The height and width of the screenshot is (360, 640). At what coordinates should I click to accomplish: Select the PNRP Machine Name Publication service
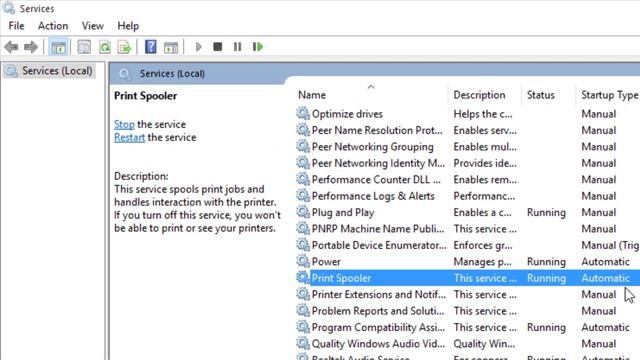click(378, 229)
